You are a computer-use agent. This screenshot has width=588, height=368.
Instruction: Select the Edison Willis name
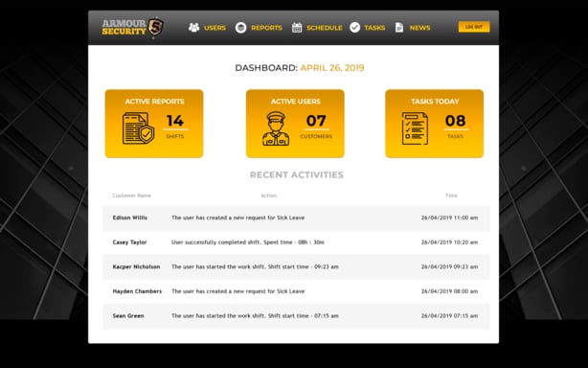[129, 218]
